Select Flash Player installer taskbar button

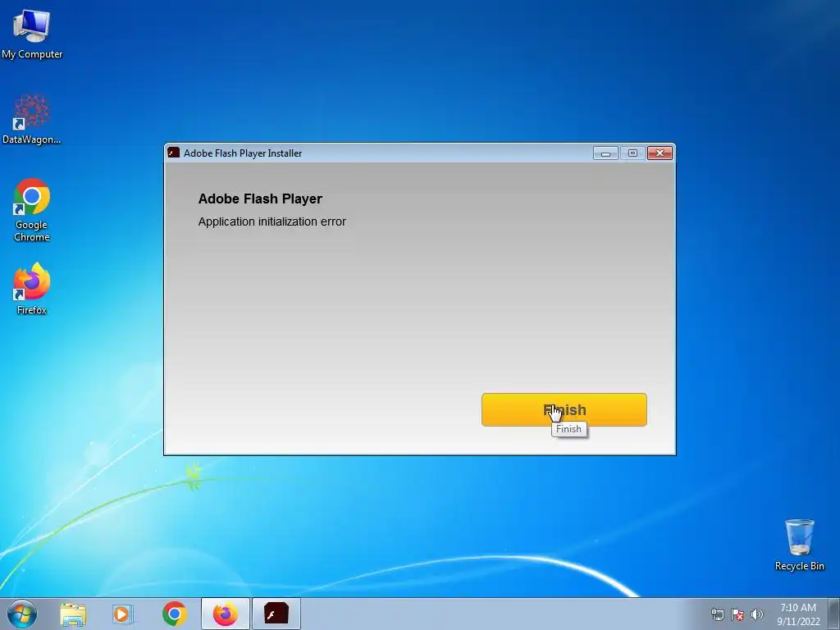276,614
